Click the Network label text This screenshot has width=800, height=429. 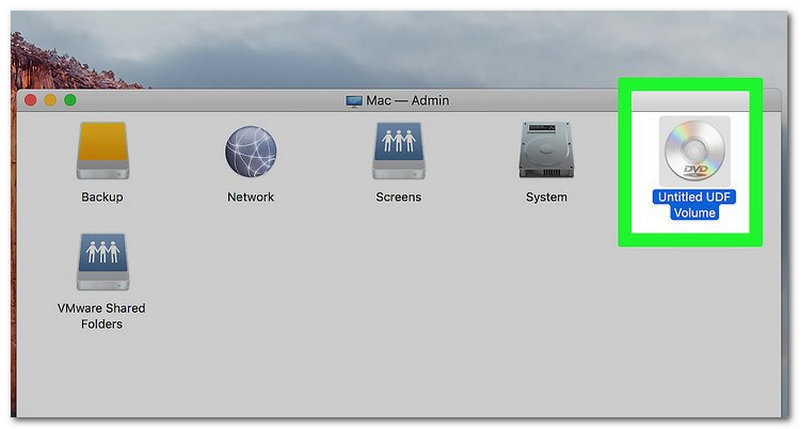251,197
